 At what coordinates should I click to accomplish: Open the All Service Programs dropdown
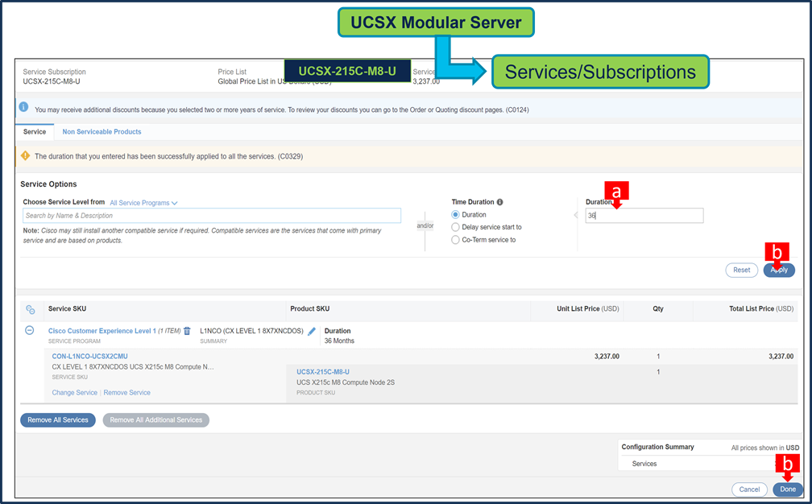(143, 203)
